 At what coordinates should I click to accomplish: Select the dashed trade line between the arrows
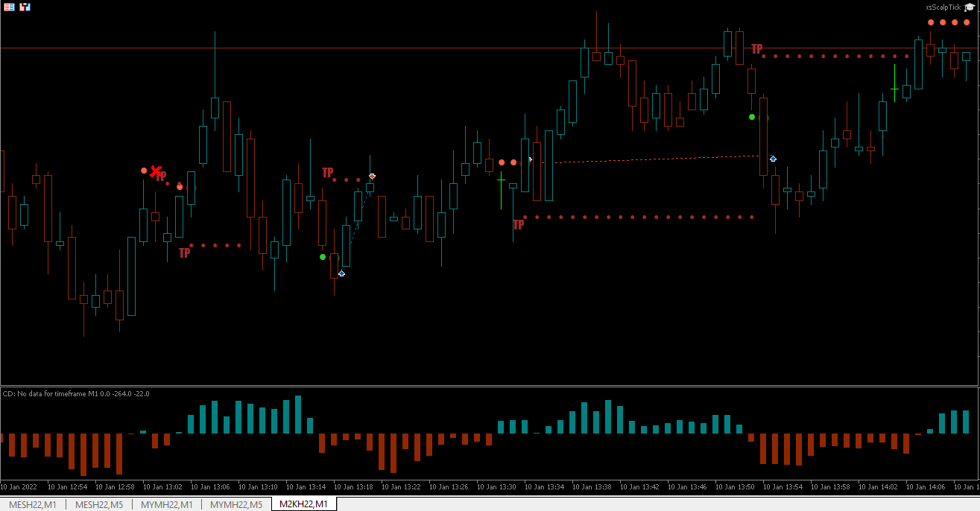point(651,159)
